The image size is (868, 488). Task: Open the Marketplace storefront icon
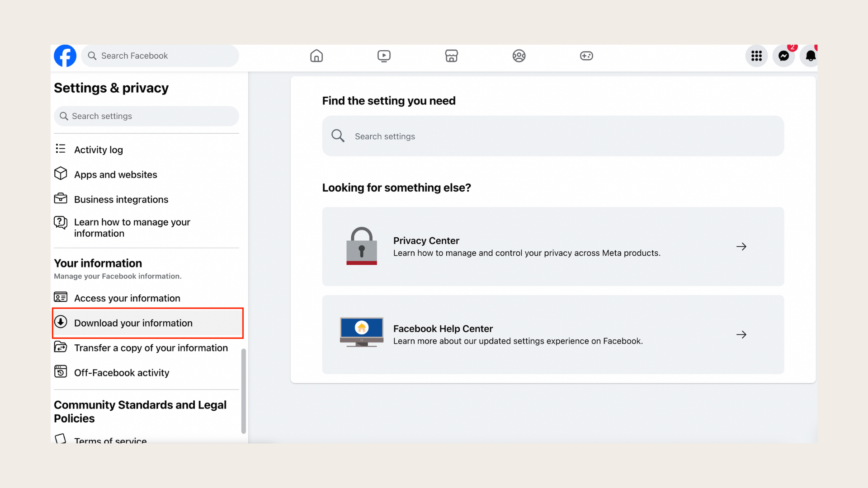(451, 56)
